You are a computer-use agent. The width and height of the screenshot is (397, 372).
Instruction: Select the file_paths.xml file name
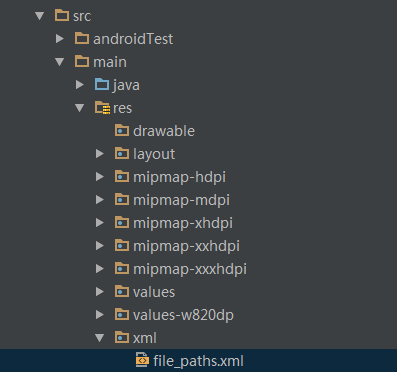click(x=198, y=361)
